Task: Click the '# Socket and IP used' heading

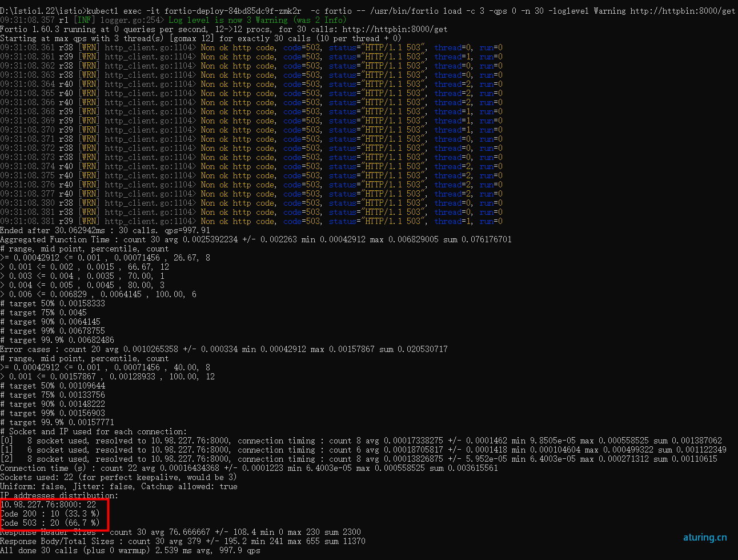Action: tap(93, 431)
